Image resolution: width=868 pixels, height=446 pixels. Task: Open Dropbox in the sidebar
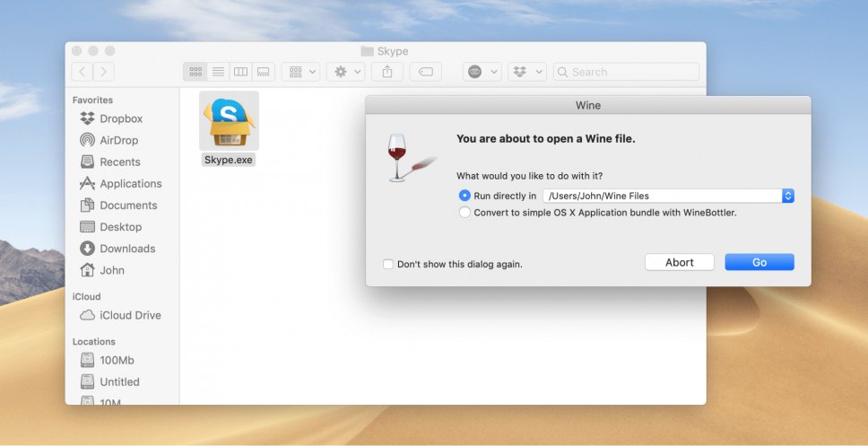111,118
